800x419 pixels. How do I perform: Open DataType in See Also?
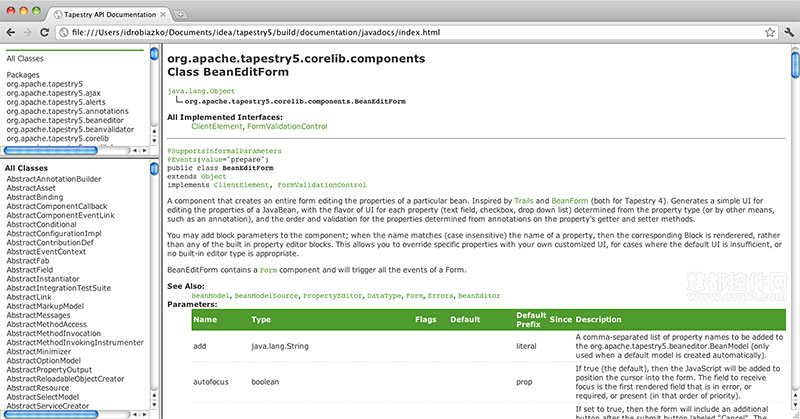click(384, 295)
